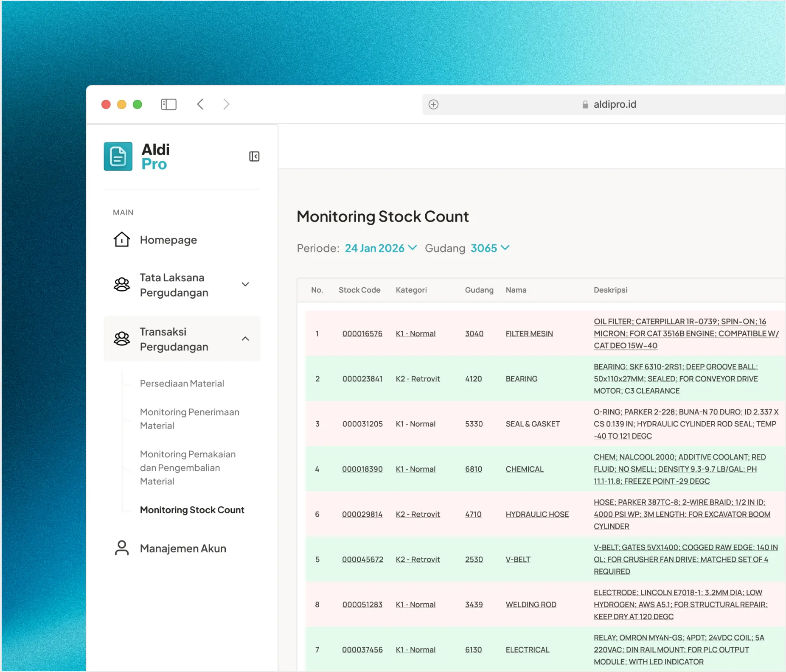Open stock code 000016576 link
786x672 pixels.
coord(362,334)
